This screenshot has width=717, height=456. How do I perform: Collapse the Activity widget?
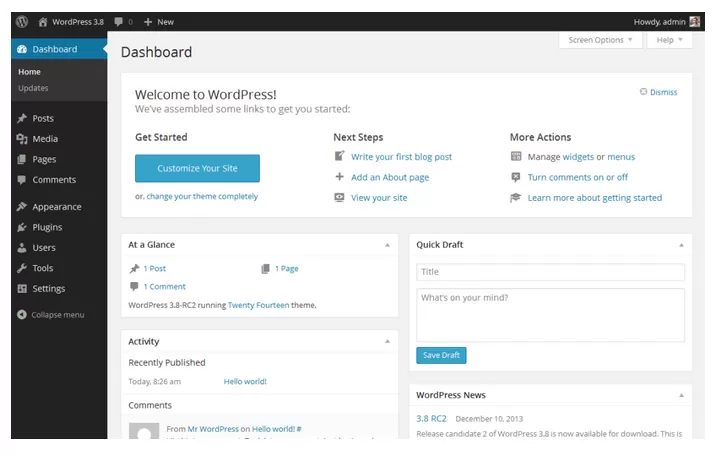(387, 342)
